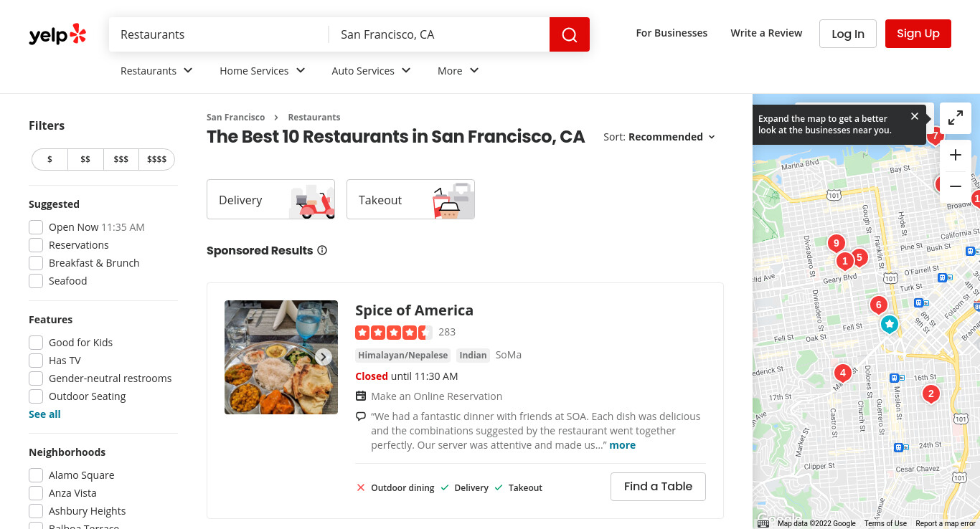The width and height of the screenshot is (980, 529).
Task: Select map pin number 5
Action: coord(859,257)
